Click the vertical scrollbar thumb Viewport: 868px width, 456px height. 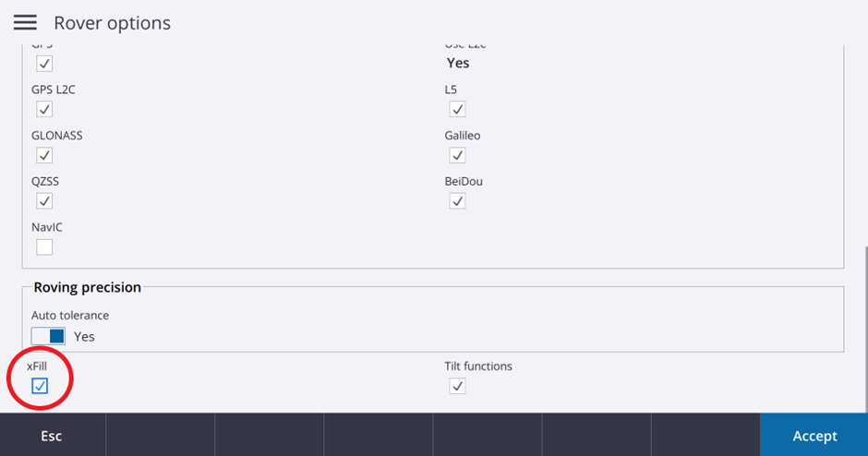[866, 330]
